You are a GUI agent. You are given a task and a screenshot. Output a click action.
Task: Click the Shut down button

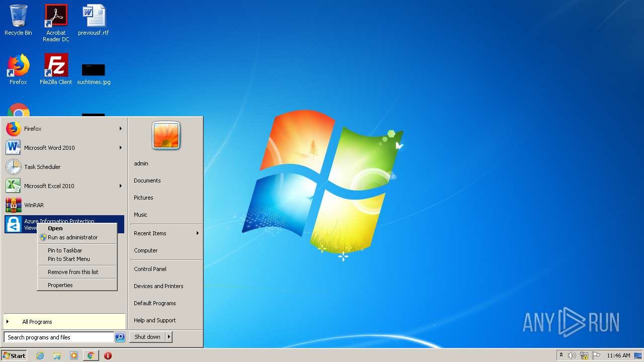point(147,337)
